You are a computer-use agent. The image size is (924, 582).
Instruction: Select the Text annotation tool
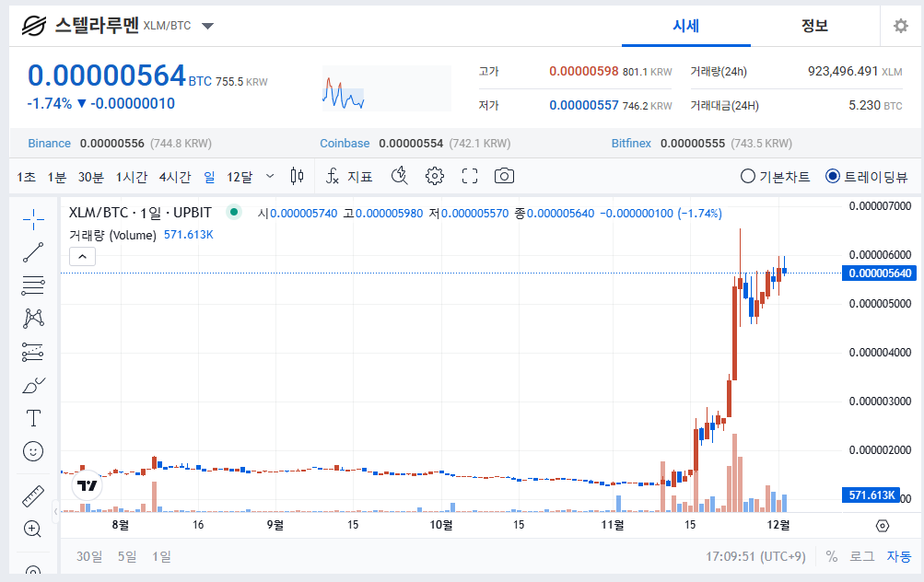coord(33,418)
